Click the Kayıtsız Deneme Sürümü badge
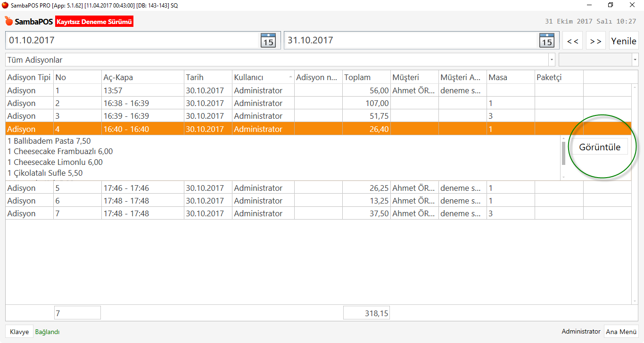Screen dimensions: 644x343 (94, 22)
